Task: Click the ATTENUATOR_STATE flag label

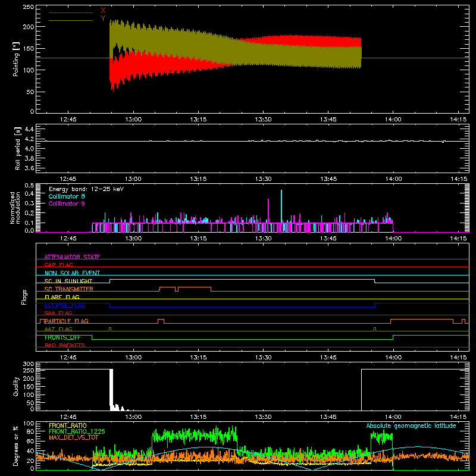Action: point(72,257)
